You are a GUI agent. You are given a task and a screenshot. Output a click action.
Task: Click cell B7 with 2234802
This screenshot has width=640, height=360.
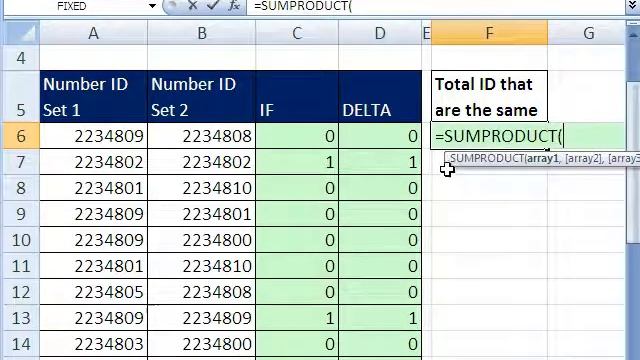pos(202,162)
